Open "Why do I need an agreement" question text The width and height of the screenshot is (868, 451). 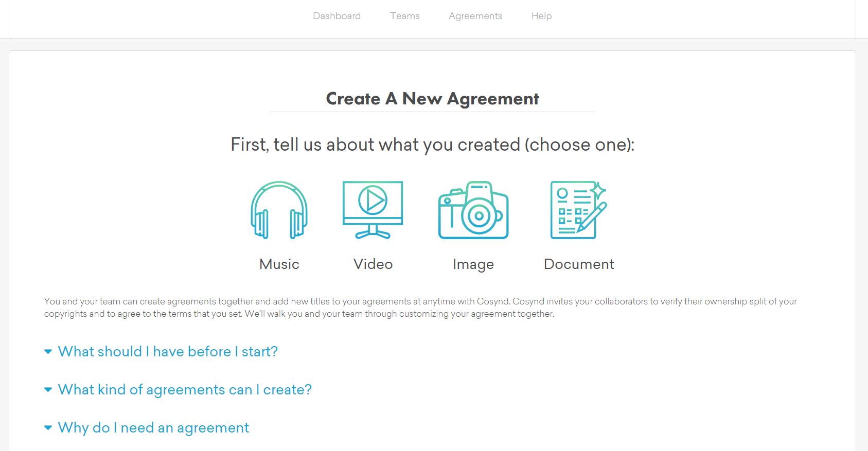click(x=153, y=428)
